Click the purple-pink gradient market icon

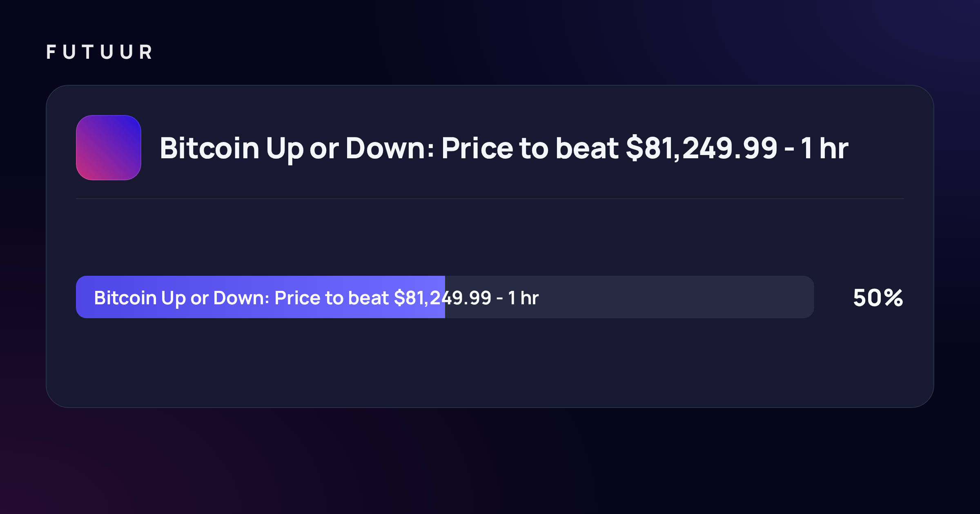coord(109,148)
